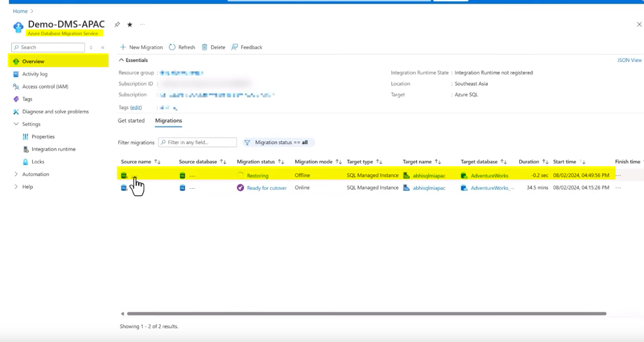
Task: Open Tags from the sidebar
Action: click(x=27, y=99)
